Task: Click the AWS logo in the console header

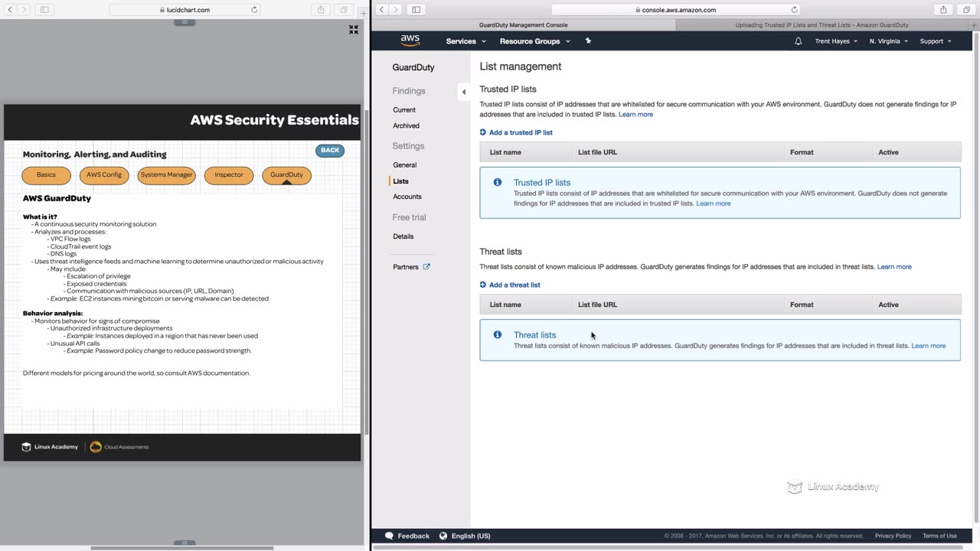Action: click(x=410, y=41)
